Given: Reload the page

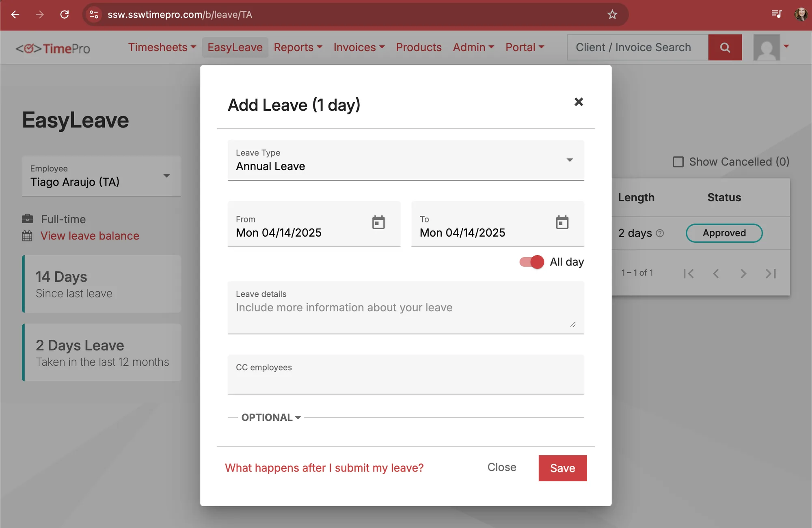Looking at the screenshot, I should [64, 15].
